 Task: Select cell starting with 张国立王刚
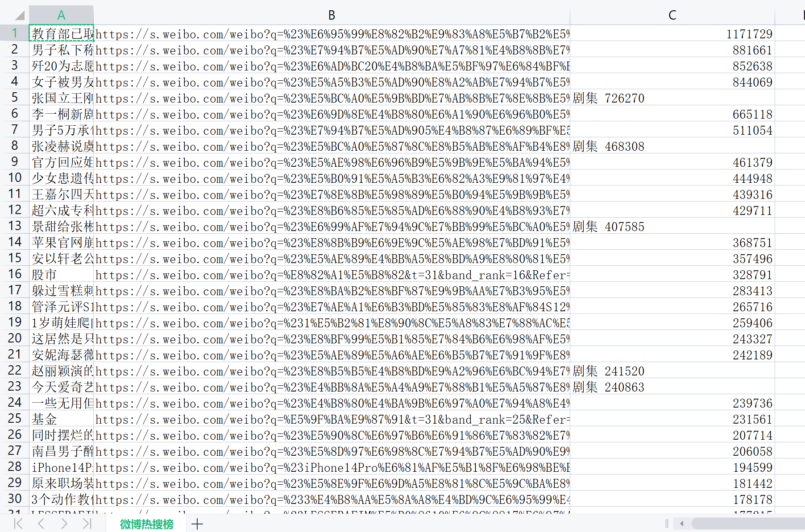click(x=62, y=98)
